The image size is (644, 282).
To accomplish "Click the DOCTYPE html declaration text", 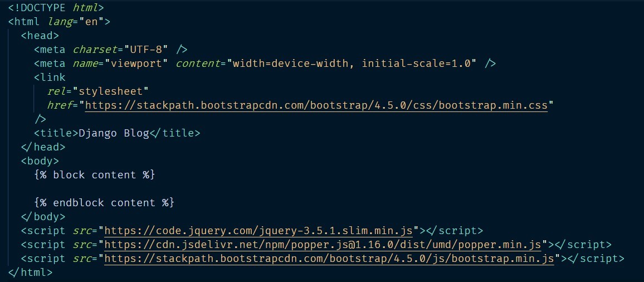I will pos(56,7).
